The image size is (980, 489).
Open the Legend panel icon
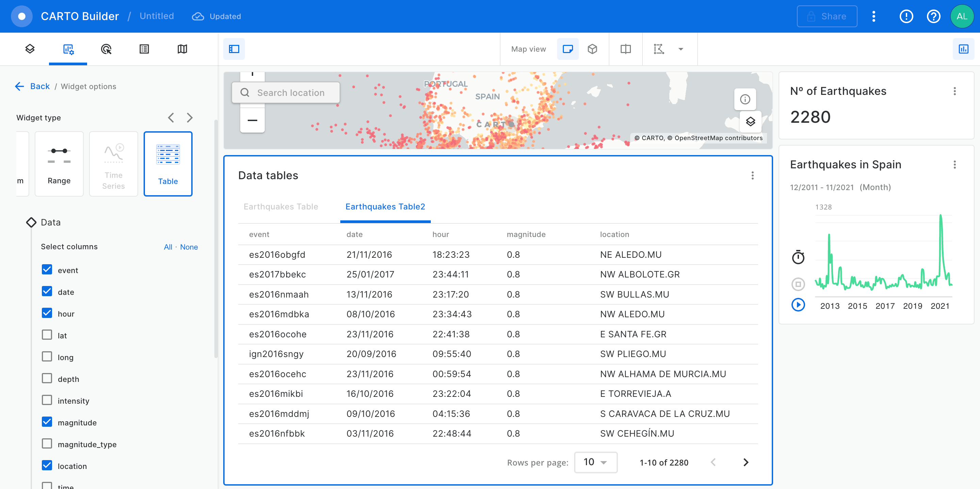coord(144,49)
